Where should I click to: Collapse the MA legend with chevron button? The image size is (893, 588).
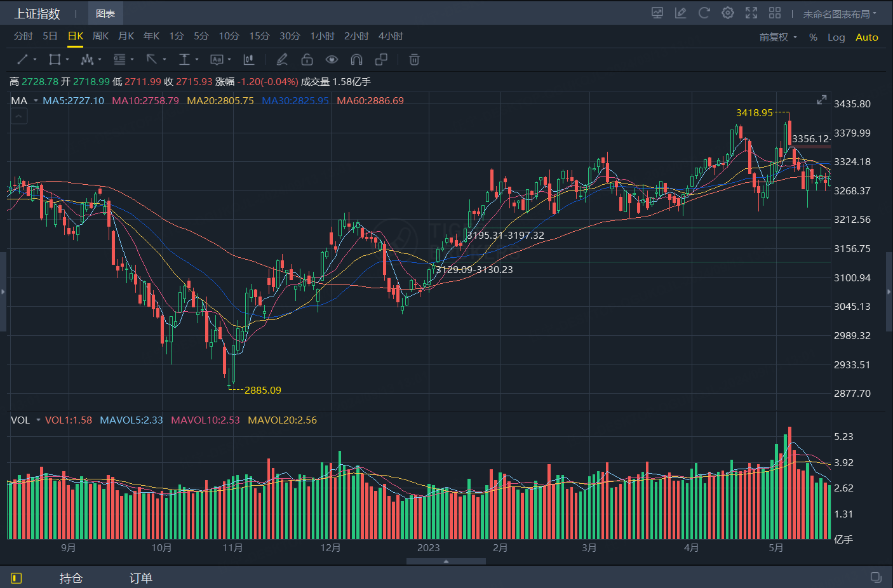pos(19,116)
